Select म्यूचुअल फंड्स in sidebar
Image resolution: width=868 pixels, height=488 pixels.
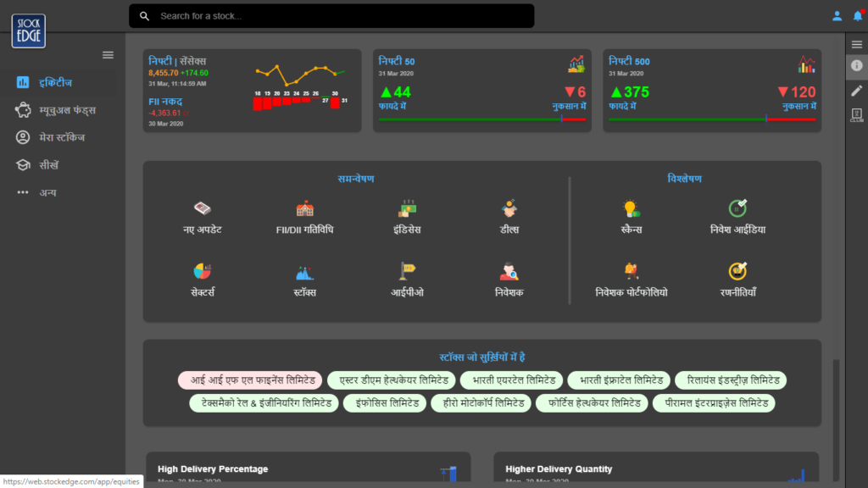(x=67, y=110)
